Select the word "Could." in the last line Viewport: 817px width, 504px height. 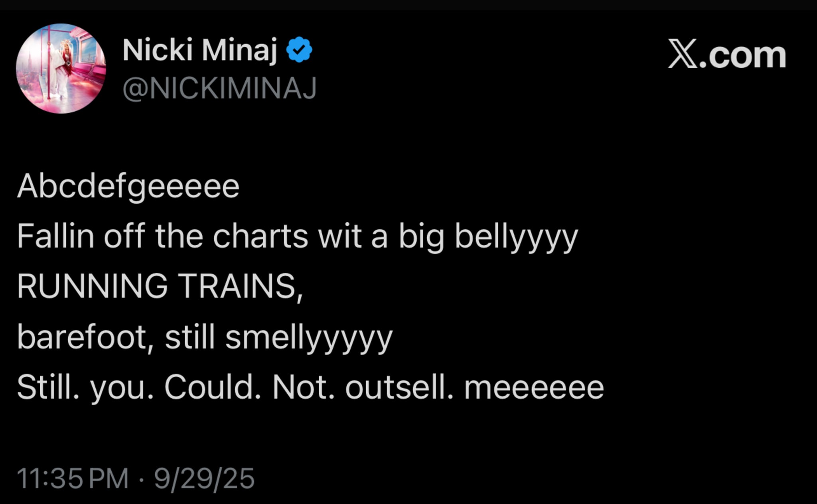213,387
